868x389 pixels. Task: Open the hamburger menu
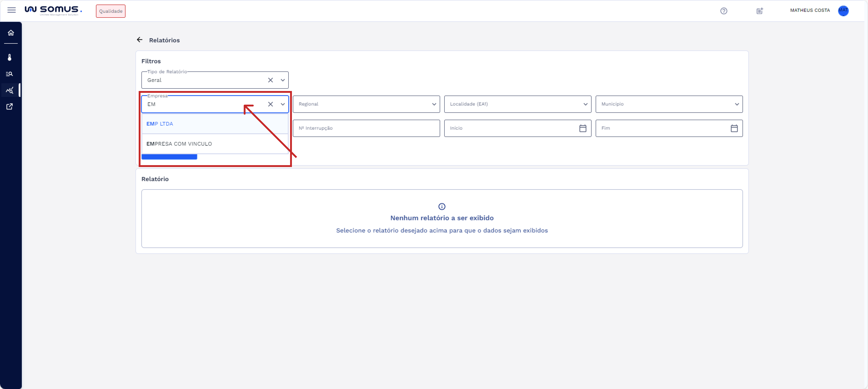(11, 10)
